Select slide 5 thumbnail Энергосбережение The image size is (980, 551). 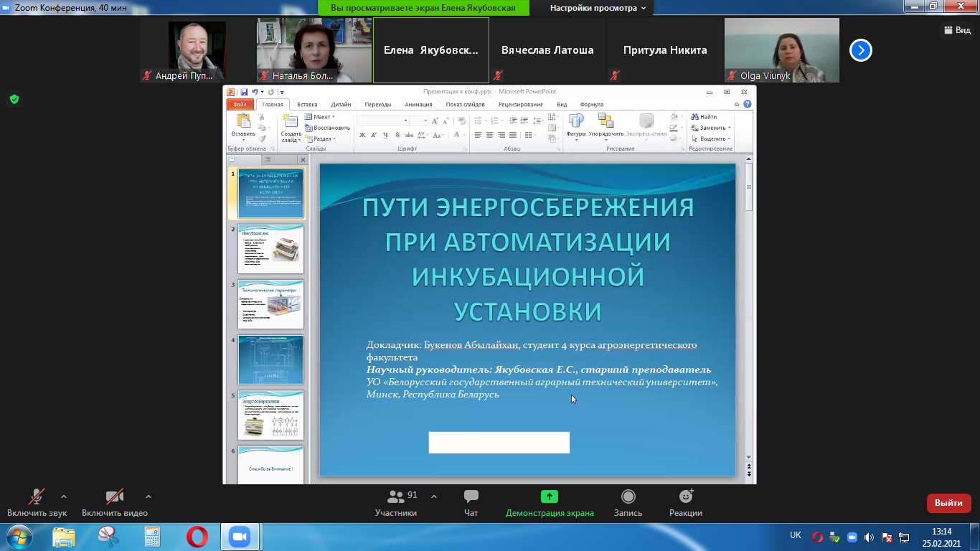[x=270, y=415]
